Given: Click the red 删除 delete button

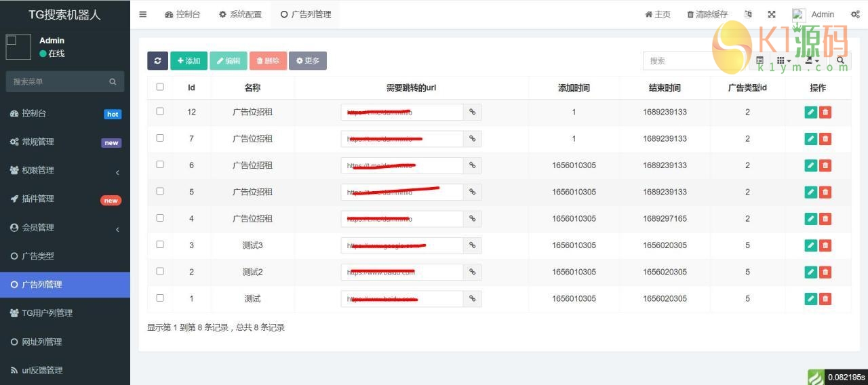Looking at the screenshot, I should 268,60.
